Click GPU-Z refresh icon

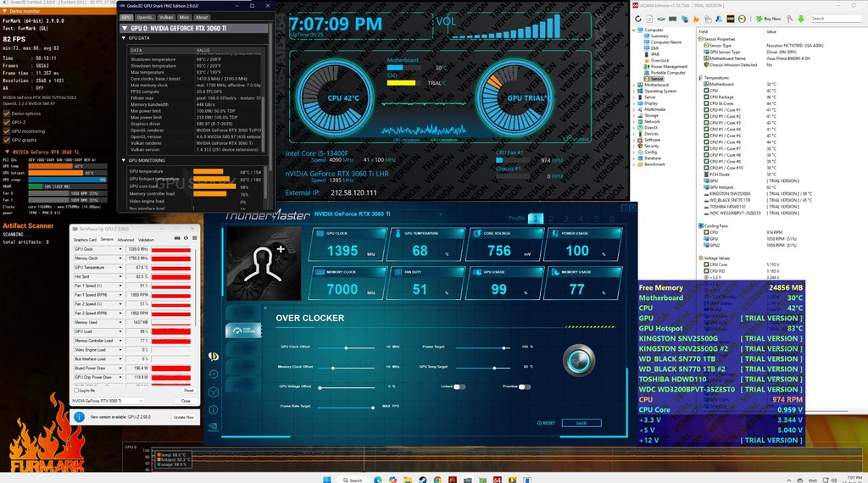(x=186, y=238)
